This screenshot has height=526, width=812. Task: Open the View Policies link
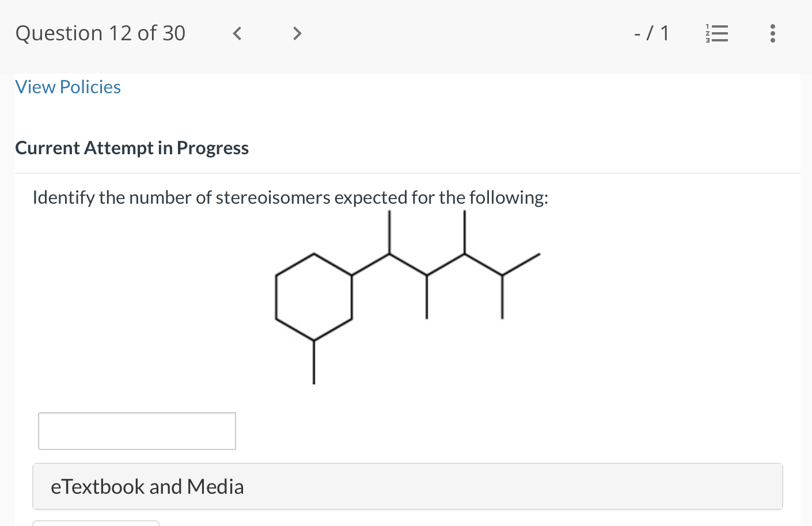pyautogui.click(x=68, y=87)
